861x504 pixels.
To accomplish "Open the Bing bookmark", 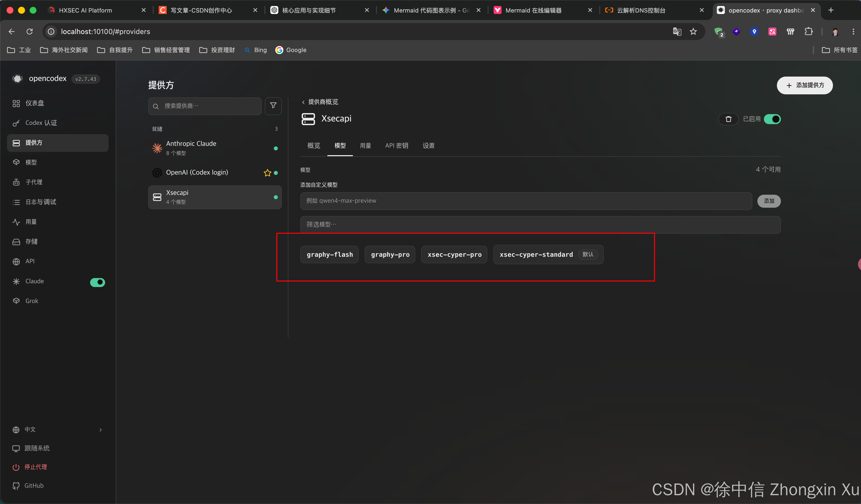I will pyautogui.click(x=256, y=50).
